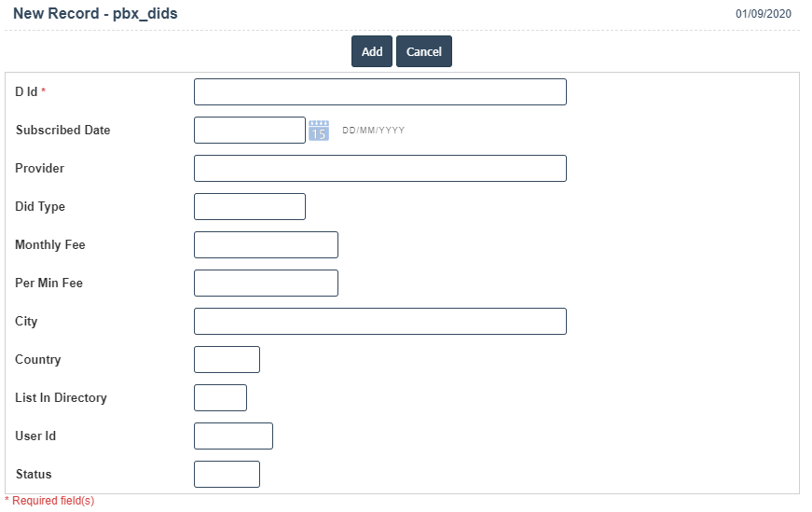The image size is (812, 512).
Task: Focus the Monthly Fee field
Action: click(266, 245)
